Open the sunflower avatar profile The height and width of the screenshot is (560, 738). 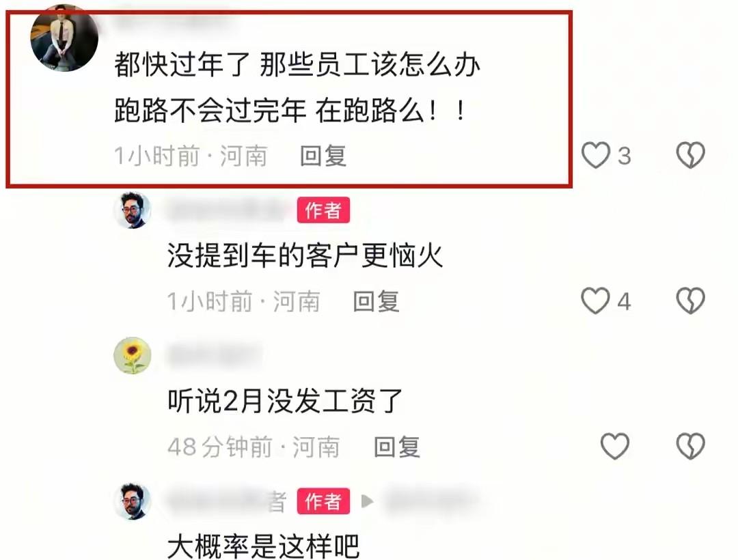[133, 356]
